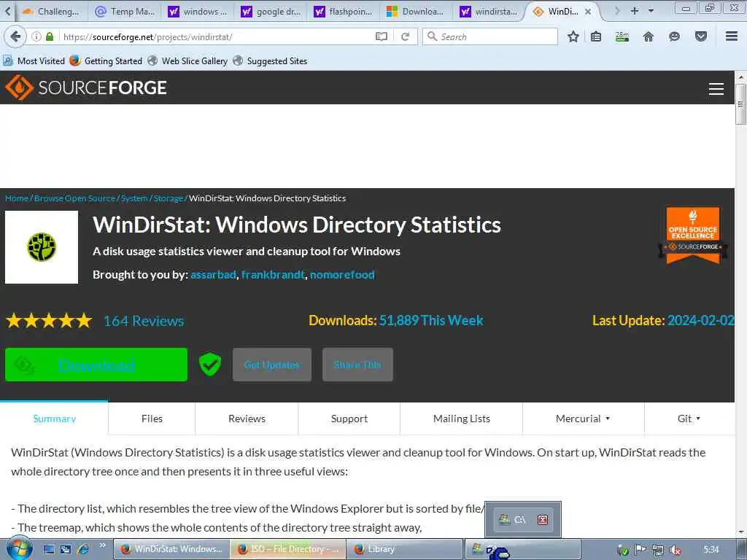Expand the list all tabs dropdown
747x560 pixels.
(651, 10)
